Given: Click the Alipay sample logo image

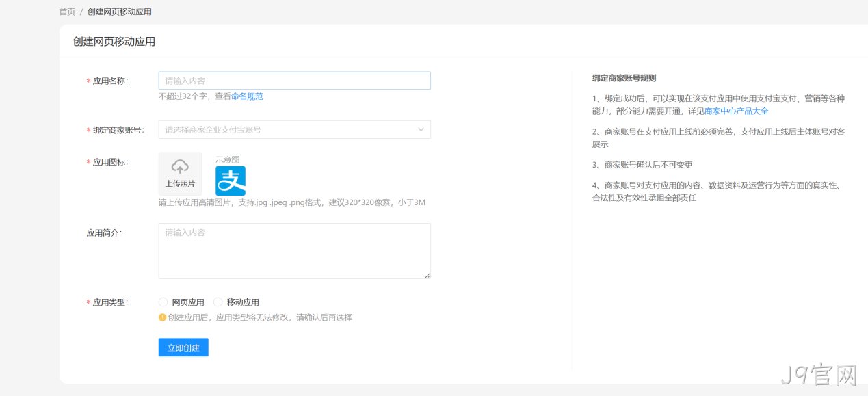Looking at the screenshot, I should click(x=231, y=181).
